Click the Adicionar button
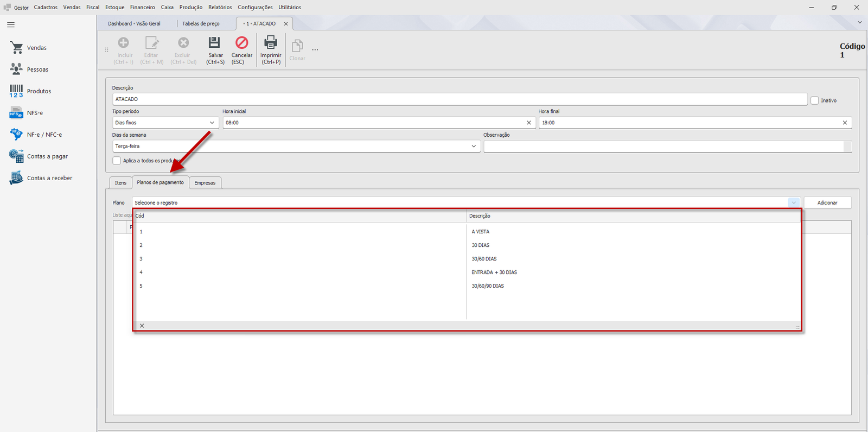868x432 pixels. [827, 202]
